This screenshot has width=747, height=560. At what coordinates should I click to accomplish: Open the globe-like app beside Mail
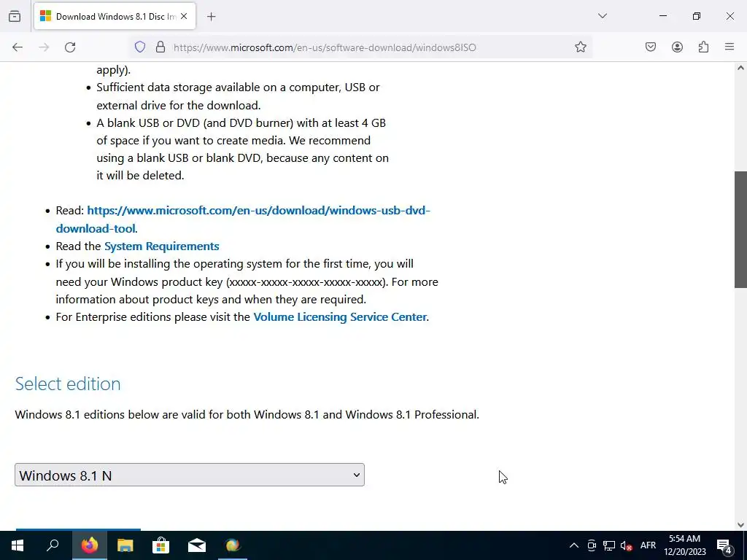click(x=233, y=545)
